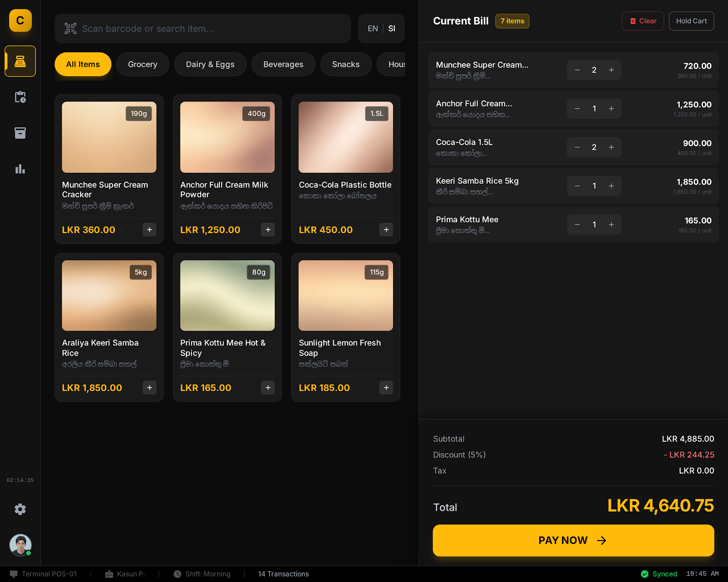Viewport: 728px width, 582px height.
Task: Open the POS register sidebar icon
Action: pos(20,61)
